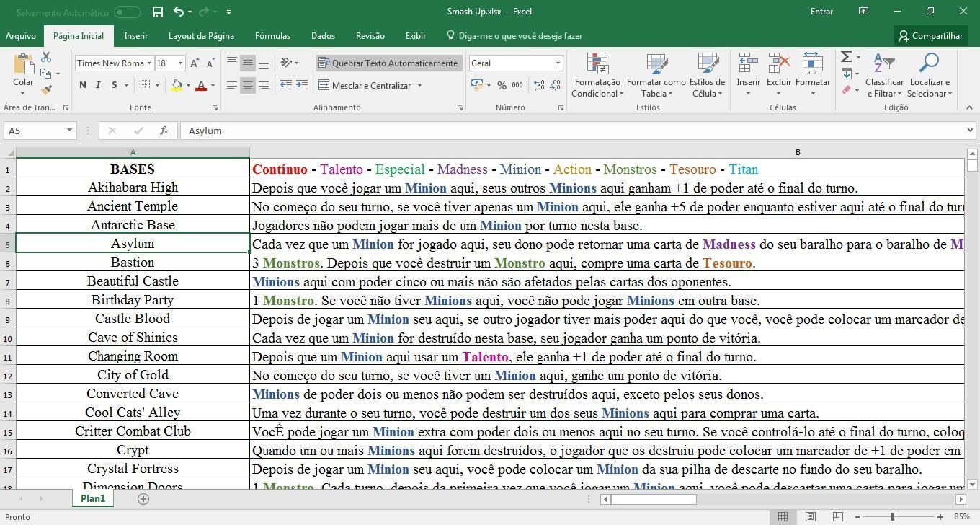This screenshot has width=980, height=525.
Task: Increase decimal places
Action: click(x=538, y=85)
